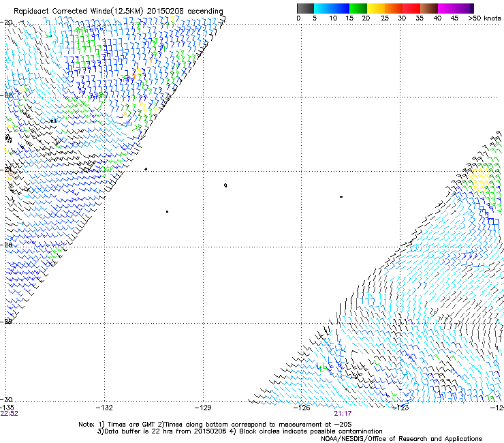Click the black island dot on the -24 latitude line

pyautogui.click(x=146, y=169)
